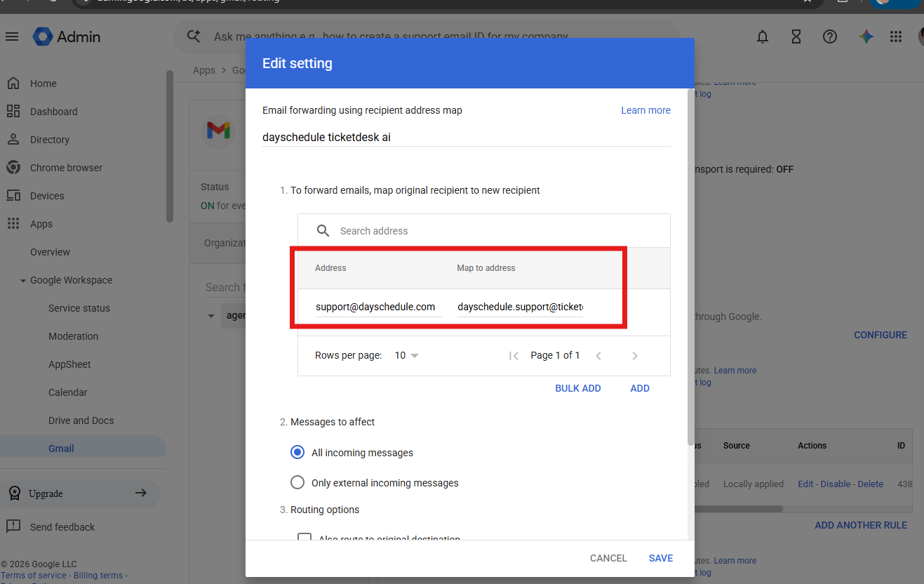Viewport: 924px width, 584px height.
Task: Click the AI search icon in search bar
Action: [x=194, y=36]
